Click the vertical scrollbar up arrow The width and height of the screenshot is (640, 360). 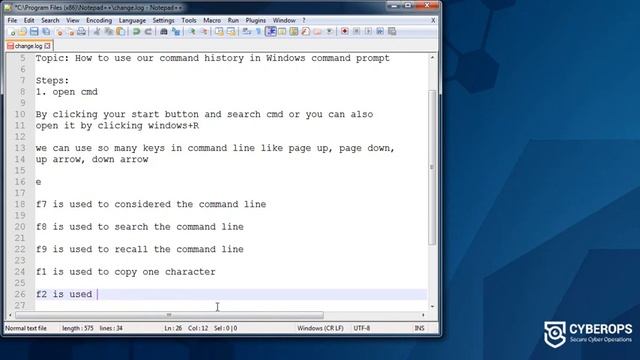coord(432,58)
